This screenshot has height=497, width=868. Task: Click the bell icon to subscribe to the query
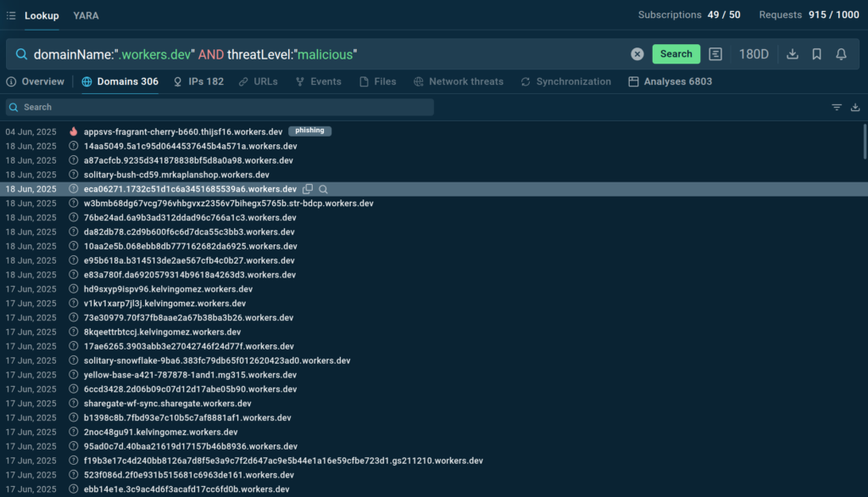click(x=841, y=54)
